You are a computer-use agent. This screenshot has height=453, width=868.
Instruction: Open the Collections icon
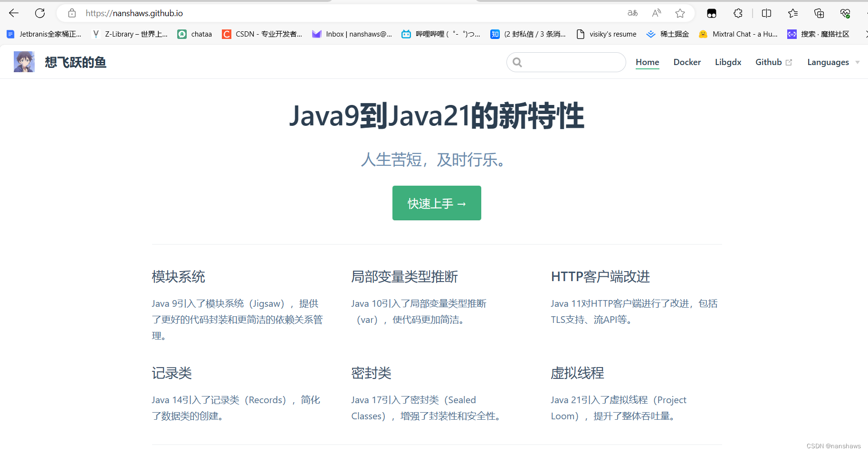point(819,13)
